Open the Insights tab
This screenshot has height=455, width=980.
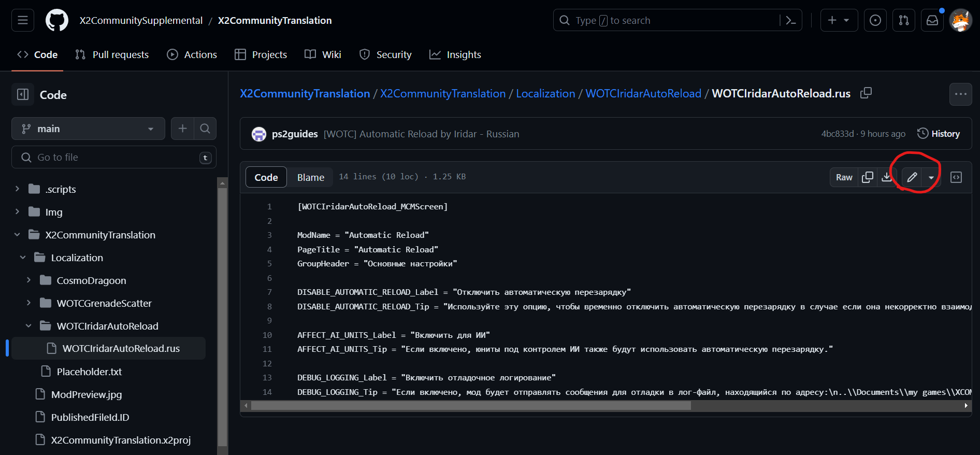(456, 54)
